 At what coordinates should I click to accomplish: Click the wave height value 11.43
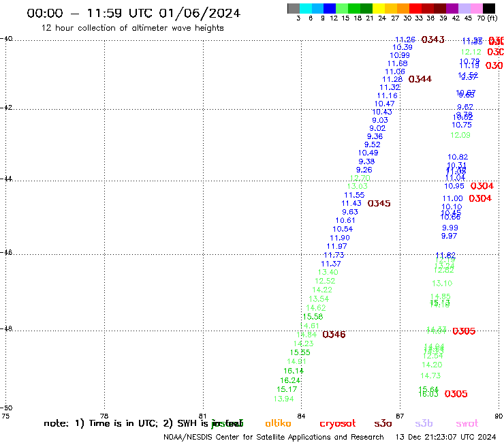pyautogui.click(x=351, y=204)
